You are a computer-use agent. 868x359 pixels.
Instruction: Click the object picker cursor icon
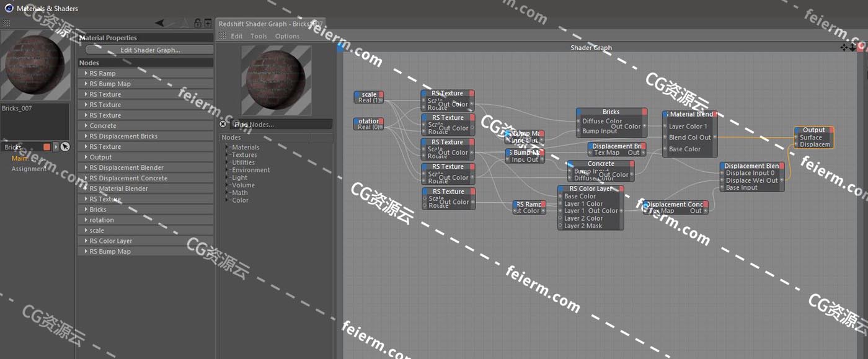[65, 147]
